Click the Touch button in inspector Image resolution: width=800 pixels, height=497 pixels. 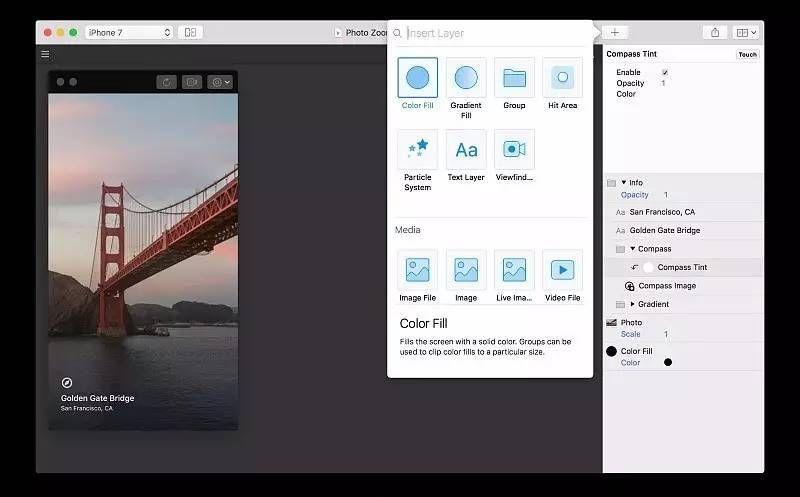(747, 55)
